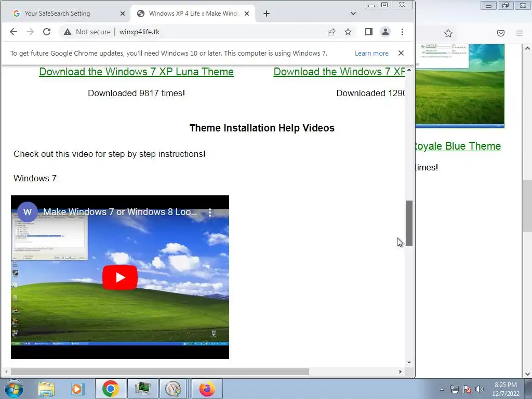Open the YouTube video's three-dot options
Image resolution: width=532 pixels, height=399 pixels.
[x=210, y=212]
